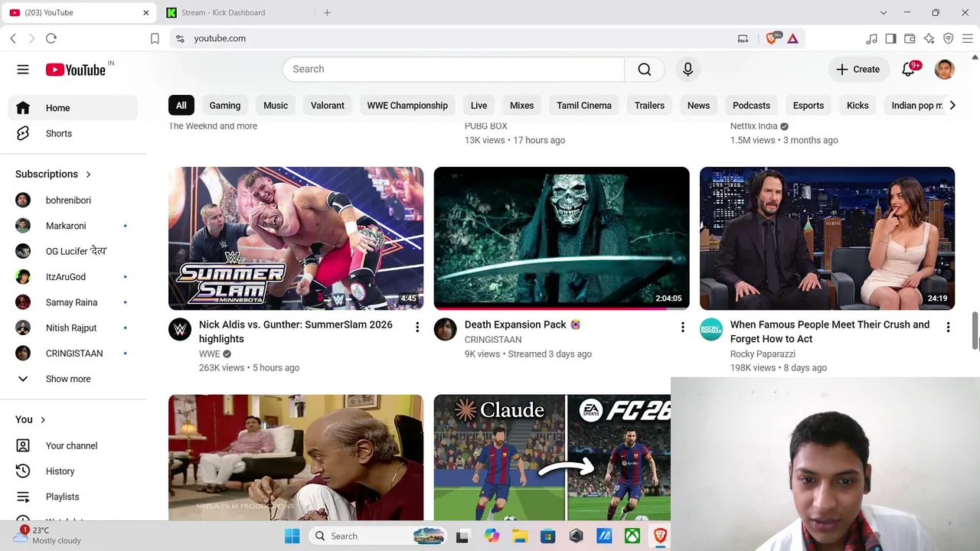Select the Valorant filter chip
The height and width of the screenshot is (551, 980).
coord(328,106)
